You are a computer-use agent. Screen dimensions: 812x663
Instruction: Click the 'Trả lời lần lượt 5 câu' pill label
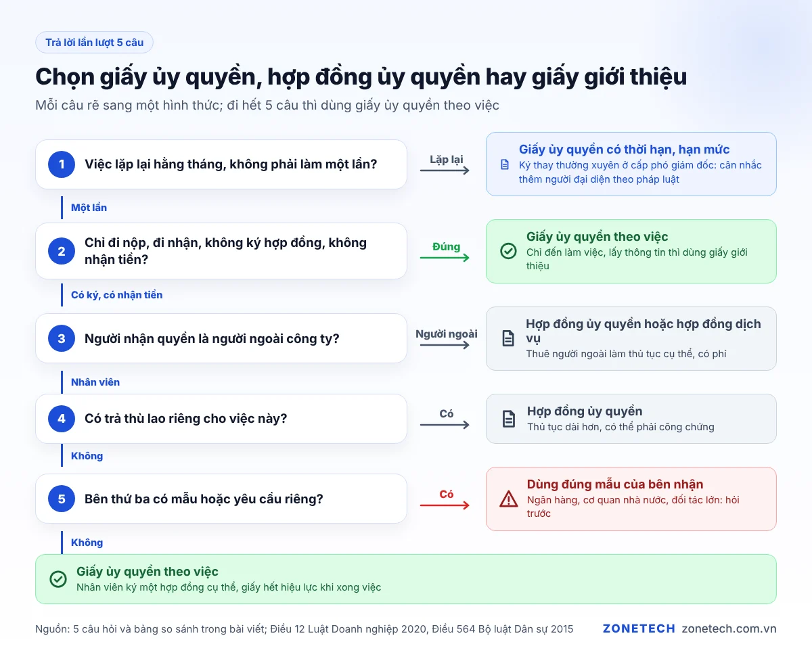[x=94, y=43]
